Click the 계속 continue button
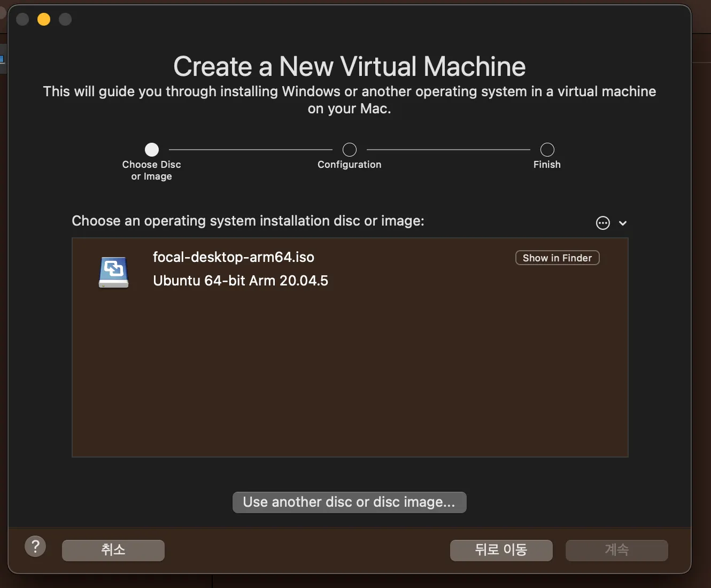711x588 pixels. coord(617,550)
